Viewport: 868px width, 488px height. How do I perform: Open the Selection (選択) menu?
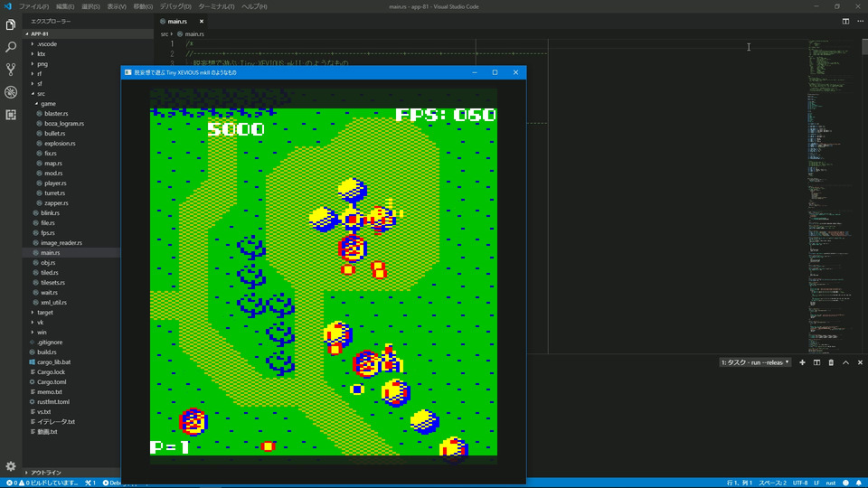90,6
